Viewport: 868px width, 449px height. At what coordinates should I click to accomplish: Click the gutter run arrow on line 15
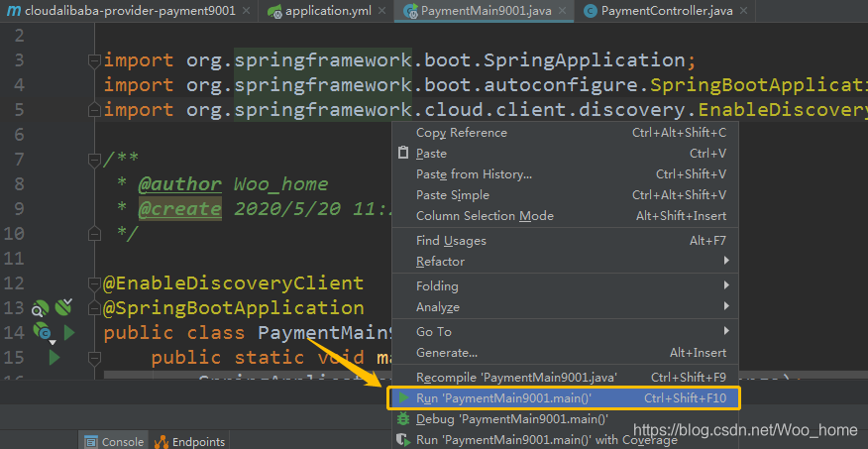coord(54,357)
